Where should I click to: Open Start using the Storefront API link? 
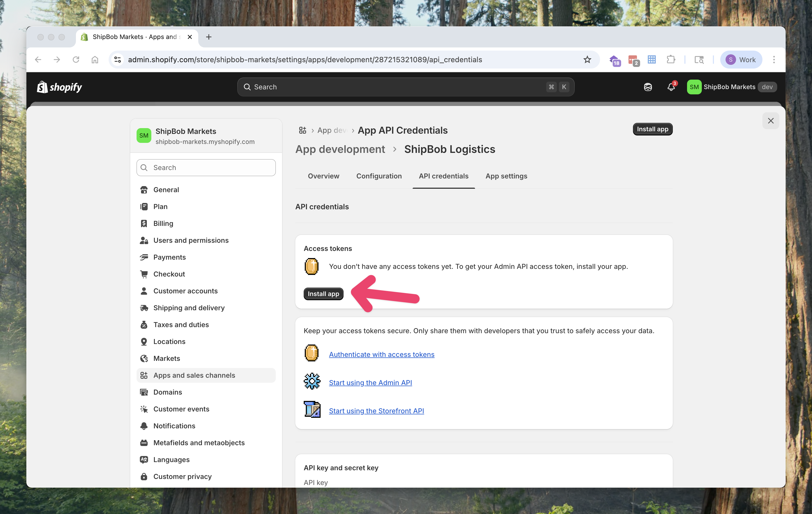coord(376,410)
